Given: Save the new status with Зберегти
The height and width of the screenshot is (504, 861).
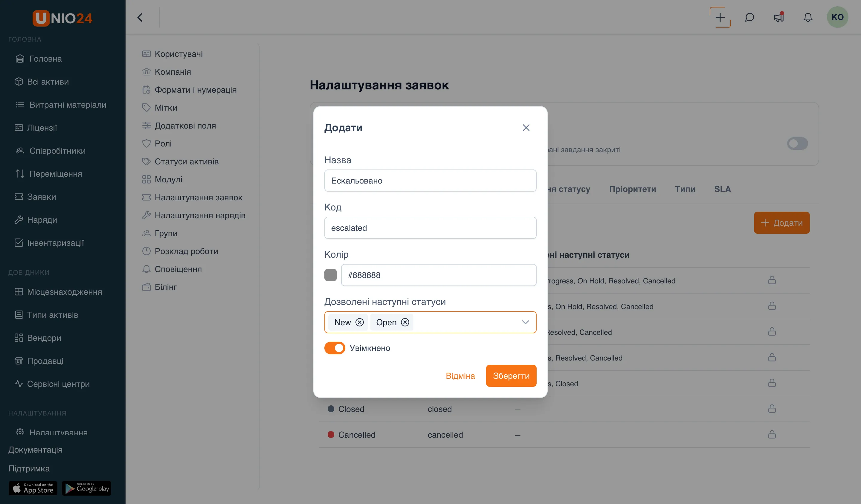Looking at the screenshot, I should (x=511, y=375).
